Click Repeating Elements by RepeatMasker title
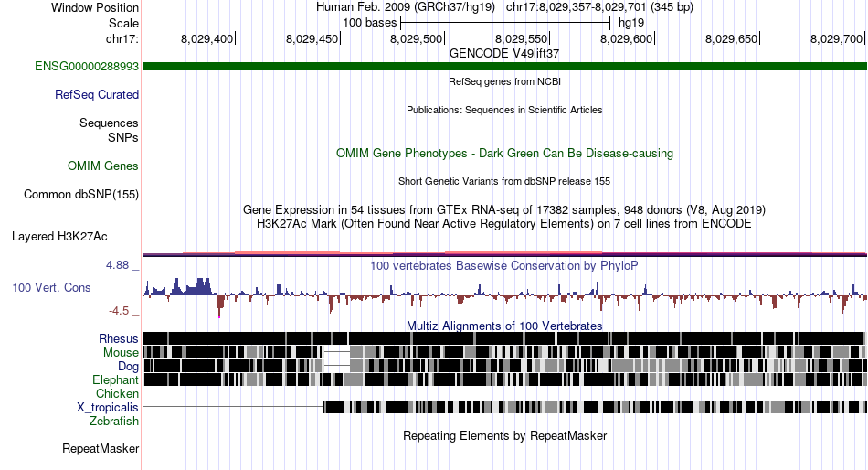Viewport: 868px width, 470px height. (504, 435)
